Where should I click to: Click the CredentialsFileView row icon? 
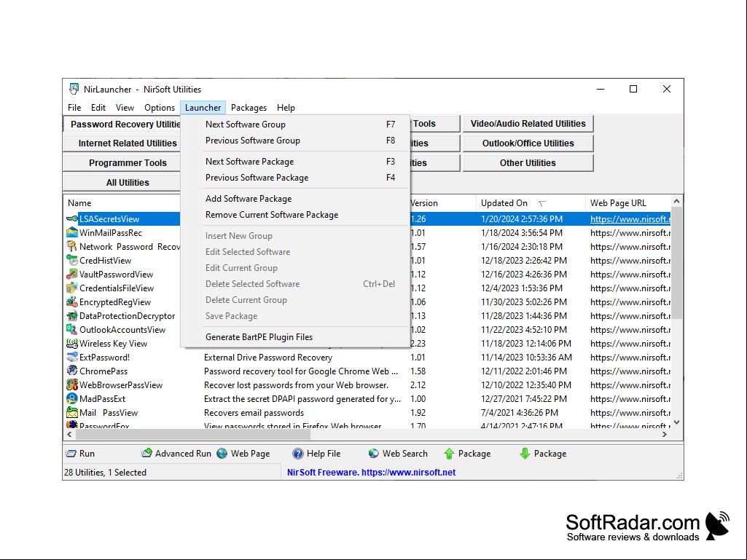pyautogui.click(x=72, y=288)
